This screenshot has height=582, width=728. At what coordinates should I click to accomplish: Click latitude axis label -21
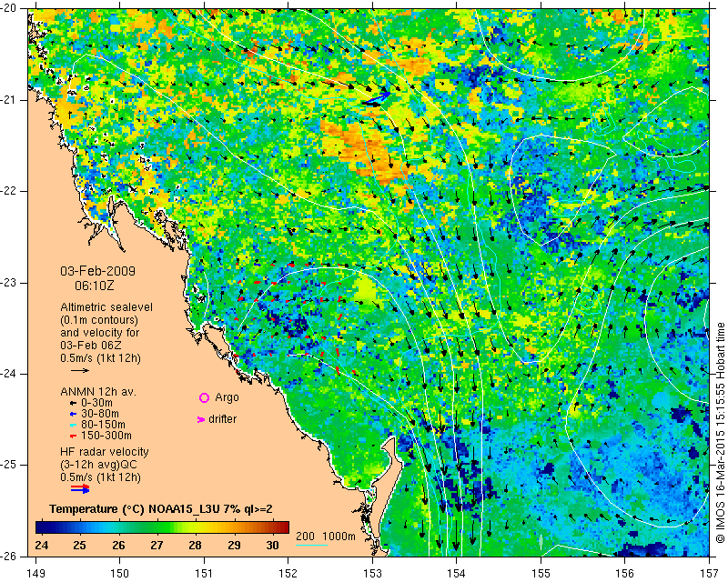[10, 100]
